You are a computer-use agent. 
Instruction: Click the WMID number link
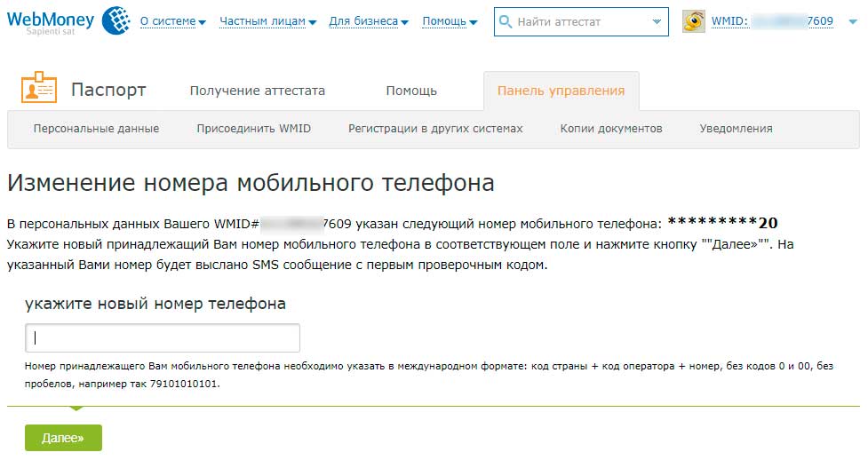click(772, 21)
